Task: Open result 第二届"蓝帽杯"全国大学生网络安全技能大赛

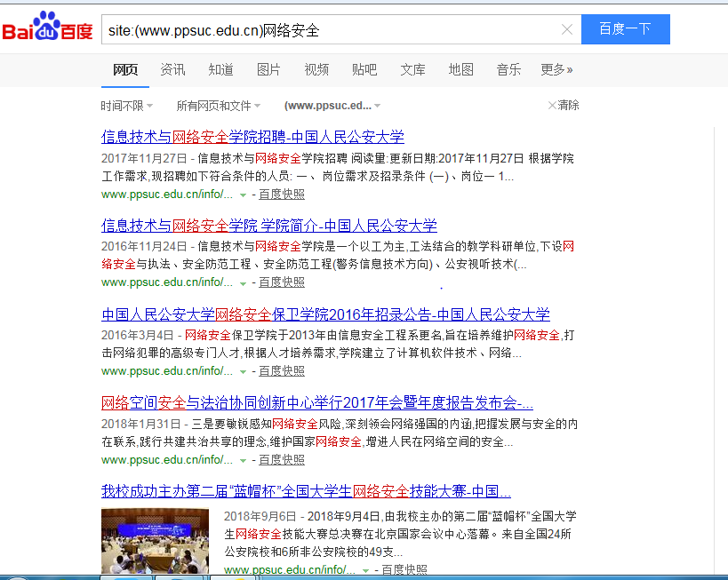Action: pos(306,491)
